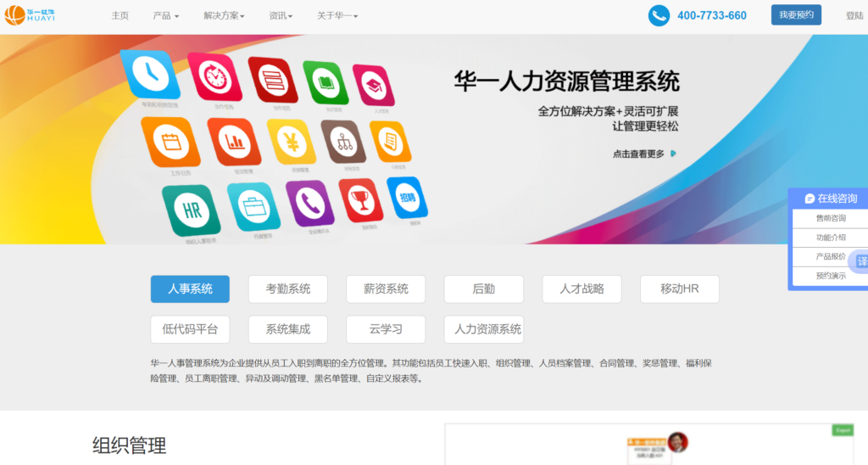Click the green open-book icon

coord(325,83)
